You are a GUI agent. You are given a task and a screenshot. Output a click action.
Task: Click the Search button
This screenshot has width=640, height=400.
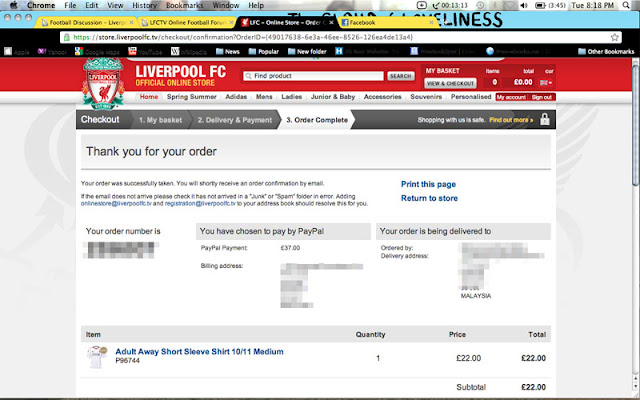(x=400, y=76)
